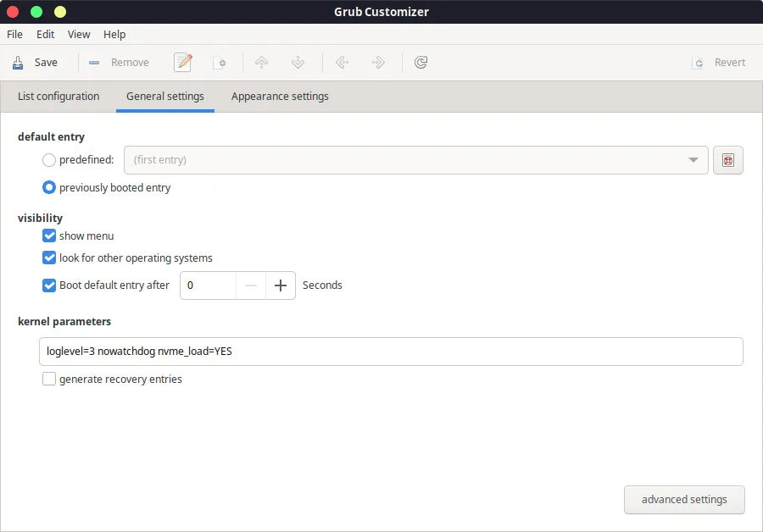
Task: Increase boot timeout with plus button
Action: coord(281,285)
